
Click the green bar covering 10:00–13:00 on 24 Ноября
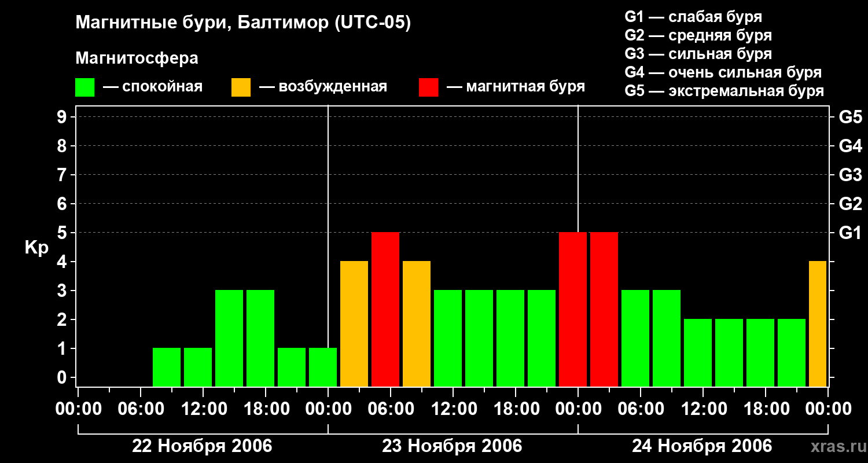[x=698, y=353]
